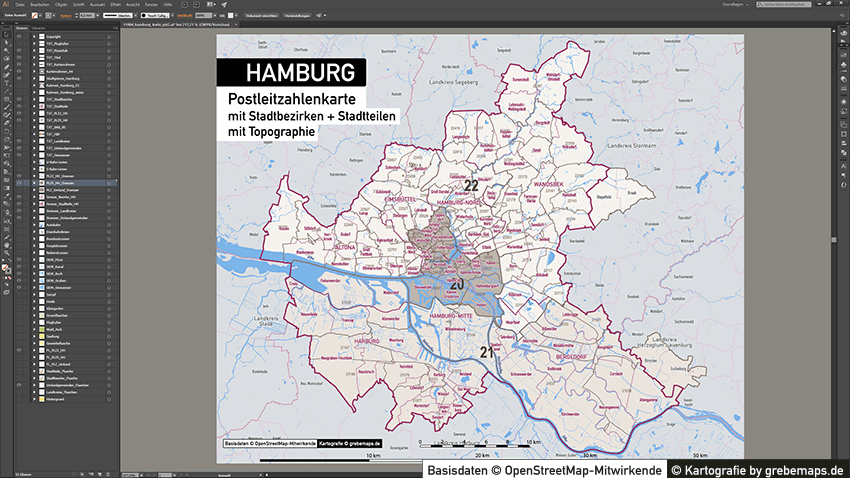Hide the Copyright layer
850x478 pixels.
pos(19,37)
